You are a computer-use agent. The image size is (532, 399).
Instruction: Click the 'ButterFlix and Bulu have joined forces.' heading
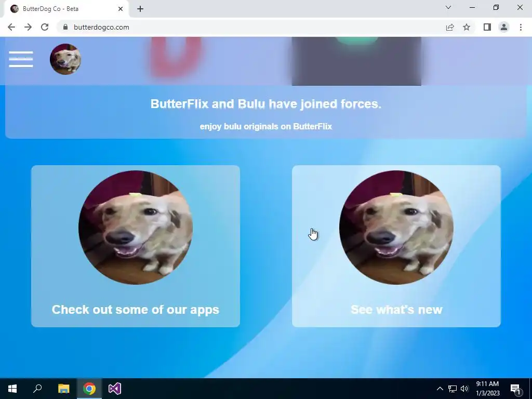(266, 104)
